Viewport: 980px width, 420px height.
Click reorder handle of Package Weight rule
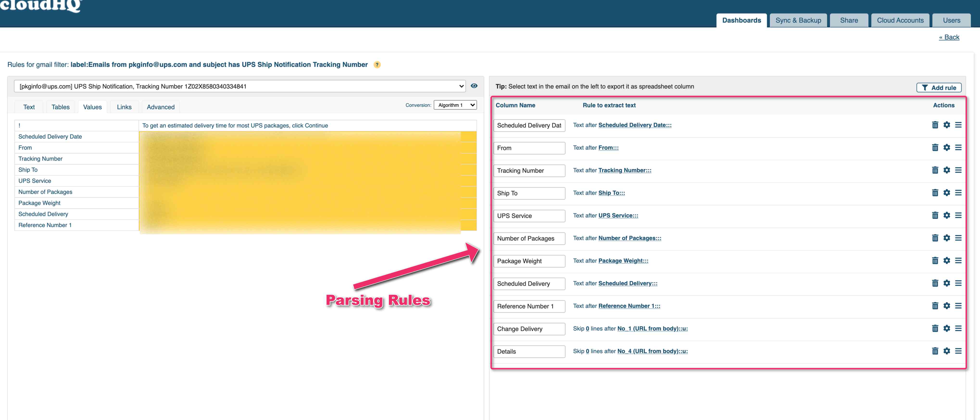(958, 261)
